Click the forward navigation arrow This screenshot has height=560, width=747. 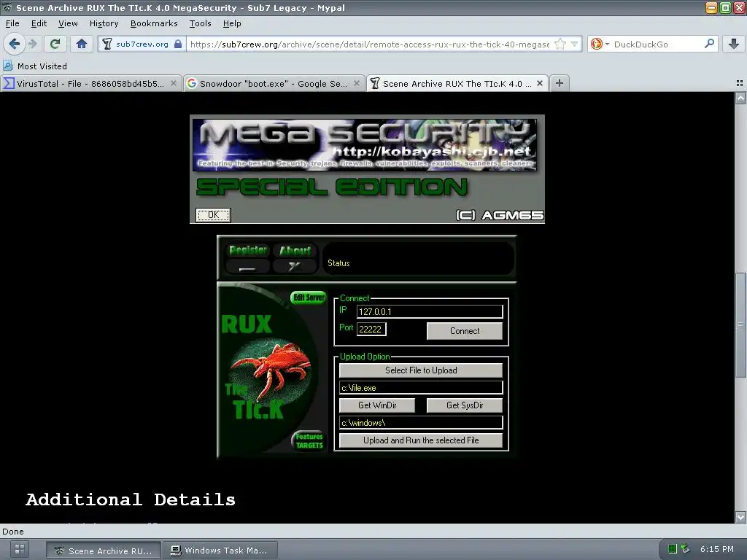[x=32, y=44]
